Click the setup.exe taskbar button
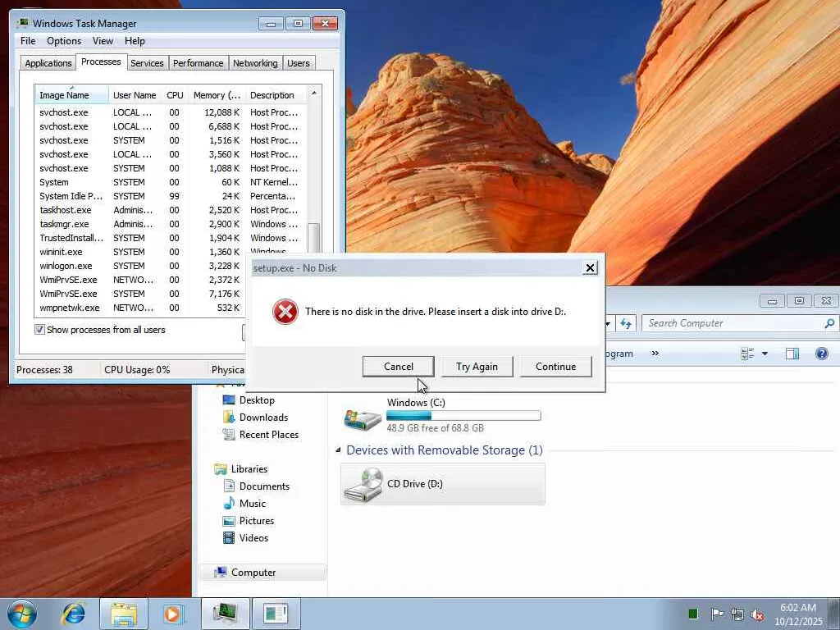The height and width of the screenshot is (630, 840). (x=276, y=614)
